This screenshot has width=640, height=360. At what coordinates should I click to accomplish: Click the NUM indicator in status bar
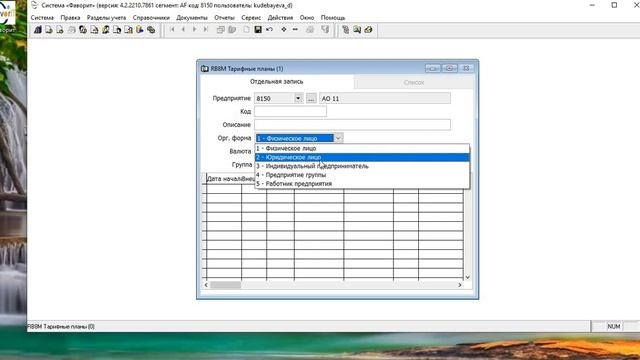click(x=613, y=327)
